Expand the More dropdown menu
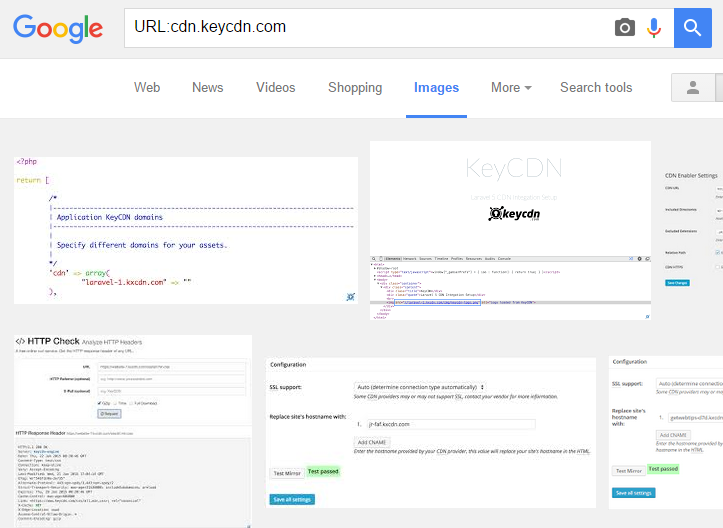Viewport: 723px width, 528px height. coord(511,87)
